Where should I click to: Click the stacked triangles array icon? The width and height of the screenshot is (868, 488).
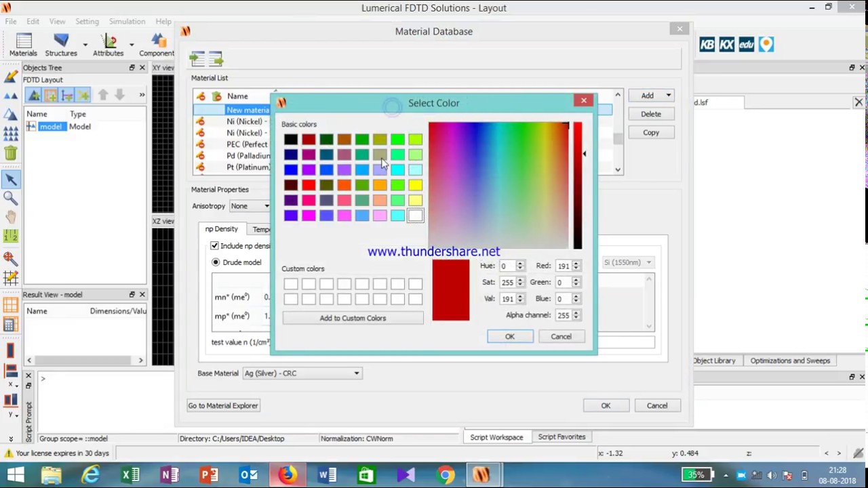coord(10,134)
